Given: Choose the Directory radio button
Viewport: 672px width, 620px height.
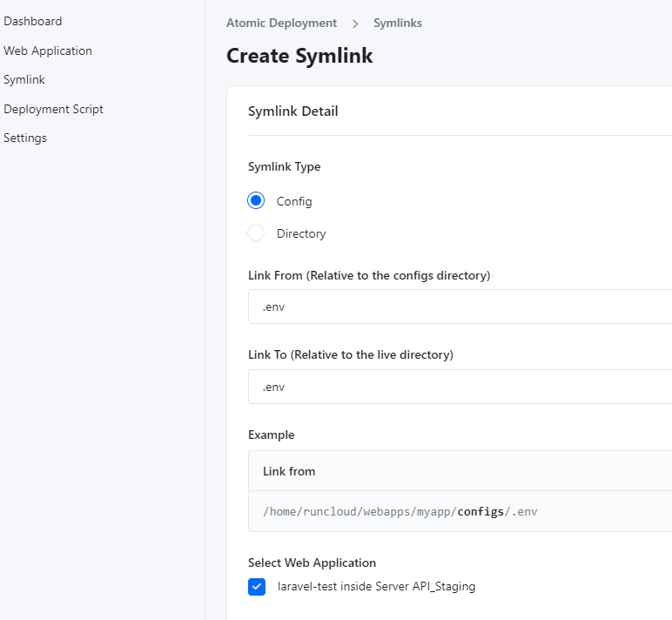Looking at the screenshot, I should tap(256, 233).
